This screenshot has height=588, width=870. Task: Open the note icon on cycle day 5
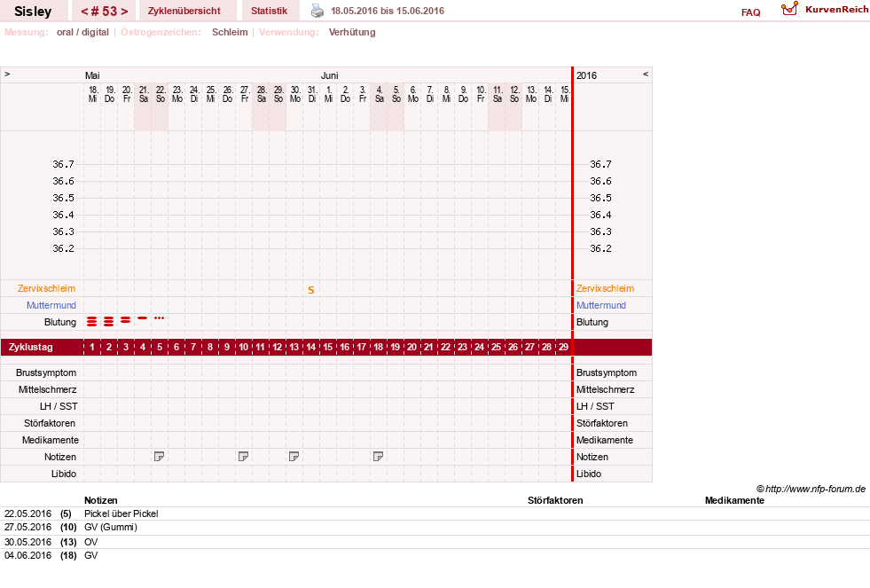pos(160,457)
